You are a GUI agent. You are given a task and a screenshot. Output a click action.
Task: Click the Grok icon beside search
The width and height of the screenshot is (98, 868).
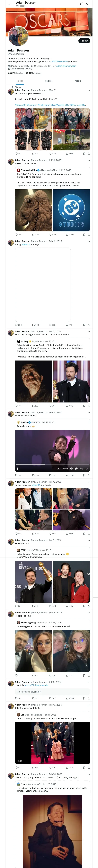tap(81, 4)
